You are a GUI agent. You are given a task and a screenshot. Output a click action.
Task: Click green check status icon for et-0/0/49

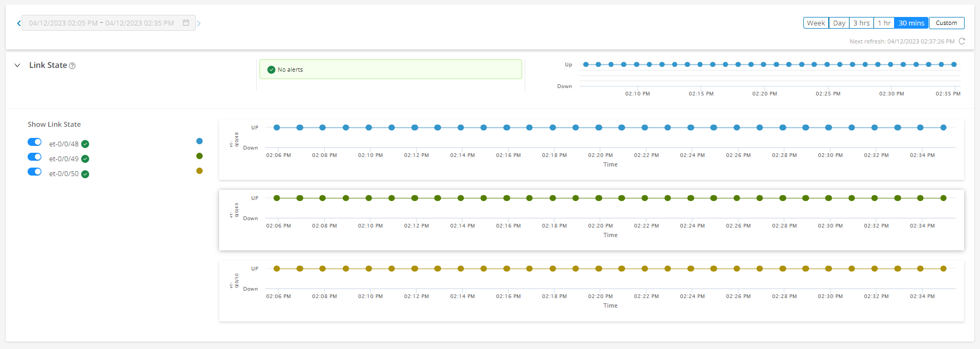point(85,159)
